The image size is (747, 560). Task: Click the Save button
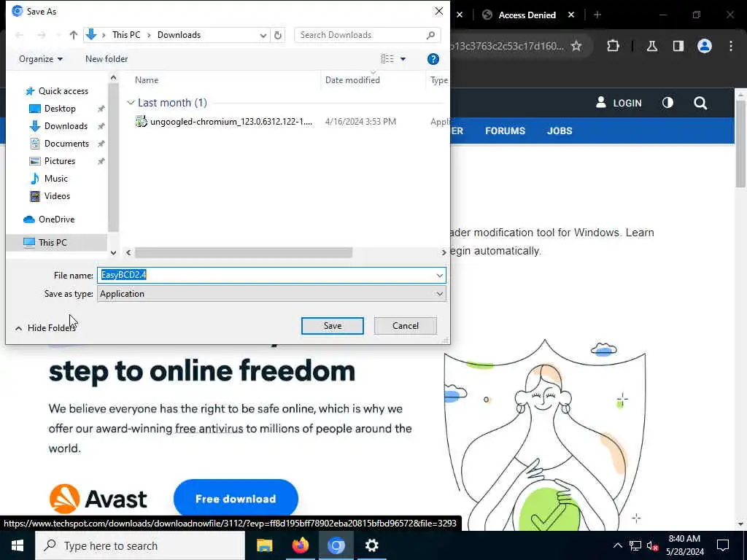(x=333, y=326)
